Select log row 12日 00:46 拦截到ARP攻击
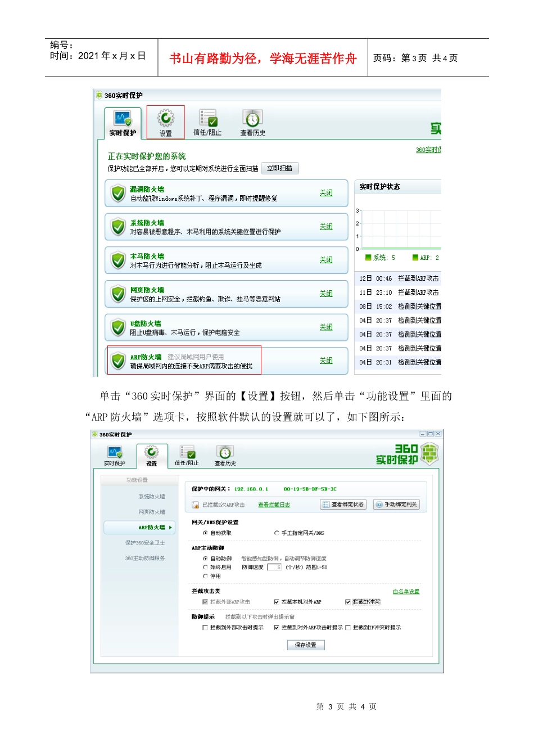 pos(399,278)
